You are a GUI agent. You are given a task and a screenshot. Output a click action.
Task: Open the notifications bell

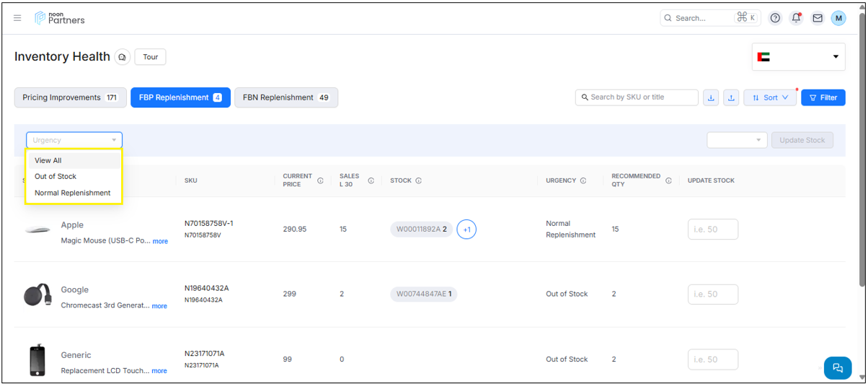pos(796,18)
